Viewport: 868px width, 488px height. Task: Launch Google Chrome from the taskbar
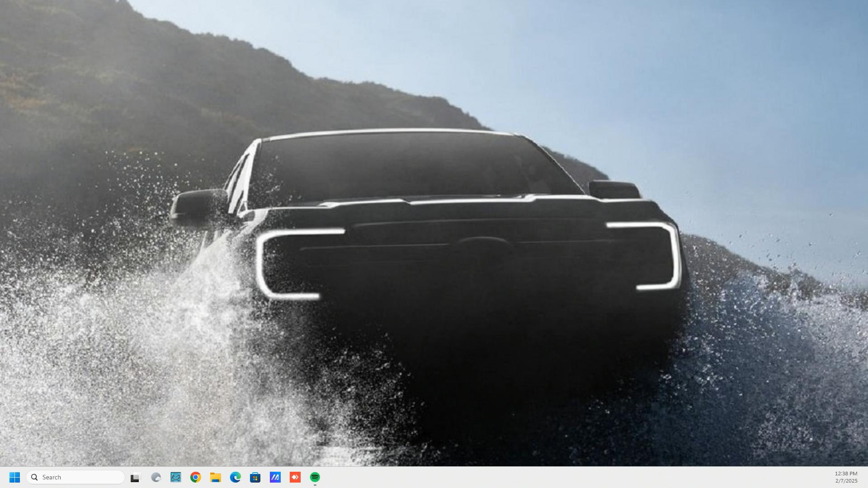[x=196, y=477]
